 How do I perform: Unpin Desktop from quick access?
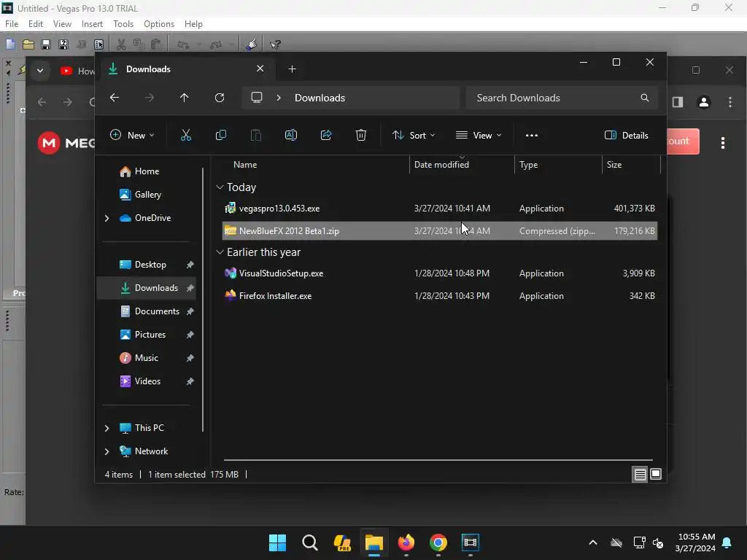pos(190,265)
